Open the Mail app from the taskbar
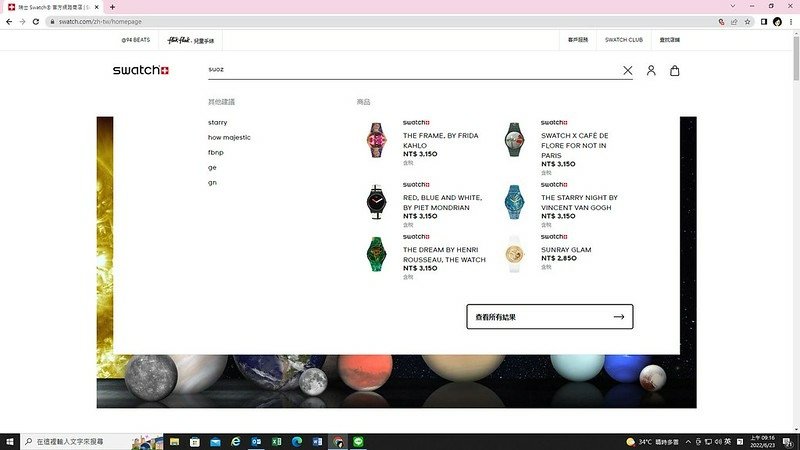800x450 pixels. tap(215, 442)
